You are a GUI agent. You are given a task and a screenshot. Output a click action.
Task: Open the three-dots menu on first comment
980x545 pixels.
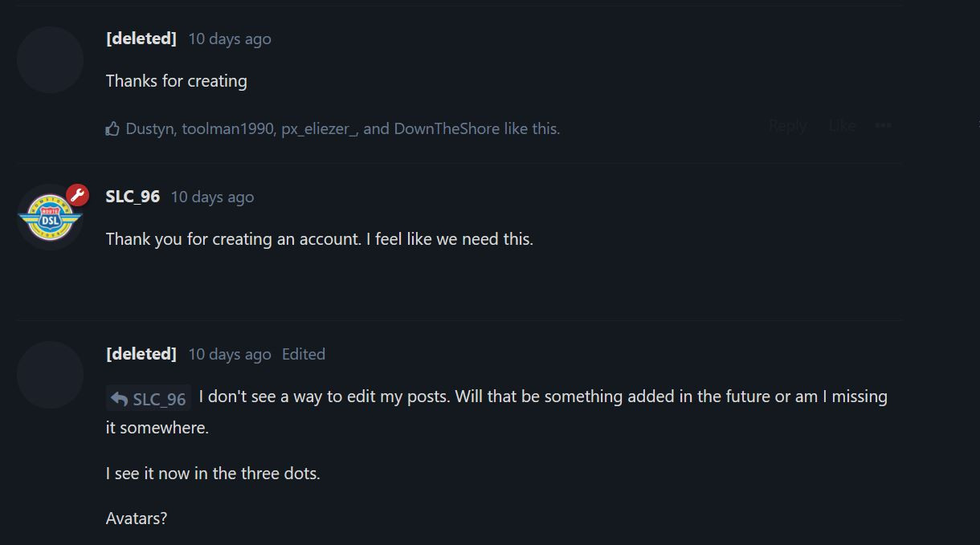[x=883, y=126]
